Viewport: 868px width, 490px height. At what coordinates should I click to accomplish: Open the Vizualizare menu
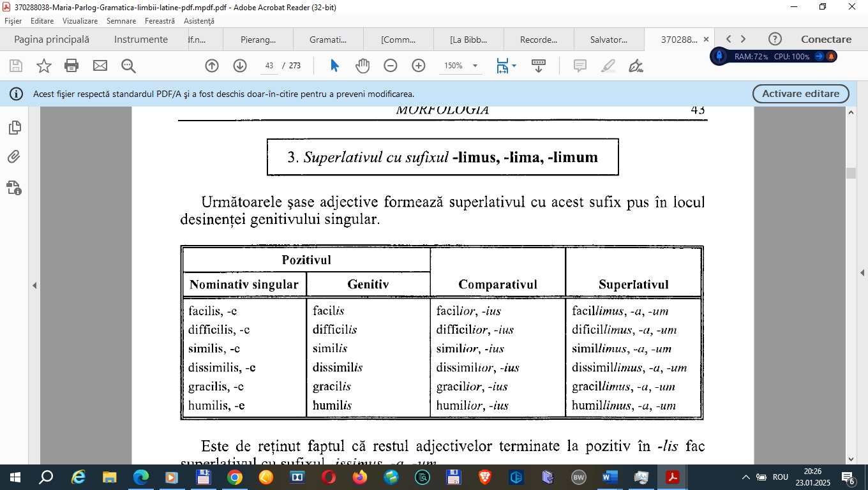pyautogui.click(x=80, y=21)
